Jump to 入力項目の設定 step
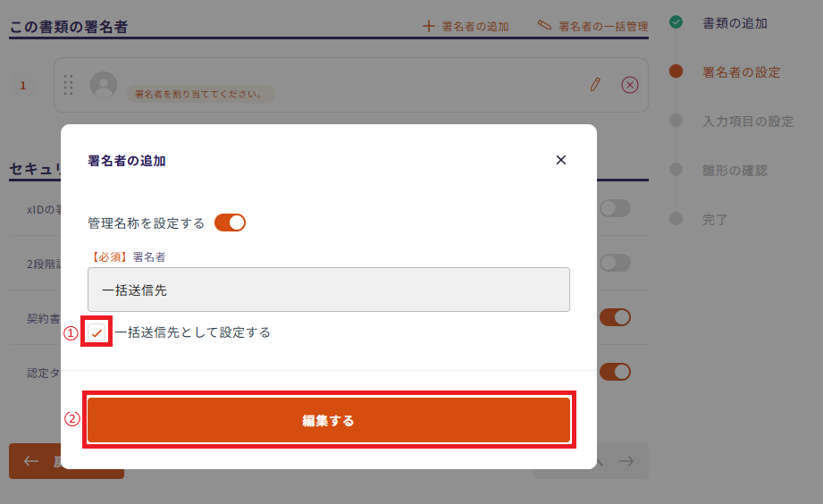 (748, 122)
